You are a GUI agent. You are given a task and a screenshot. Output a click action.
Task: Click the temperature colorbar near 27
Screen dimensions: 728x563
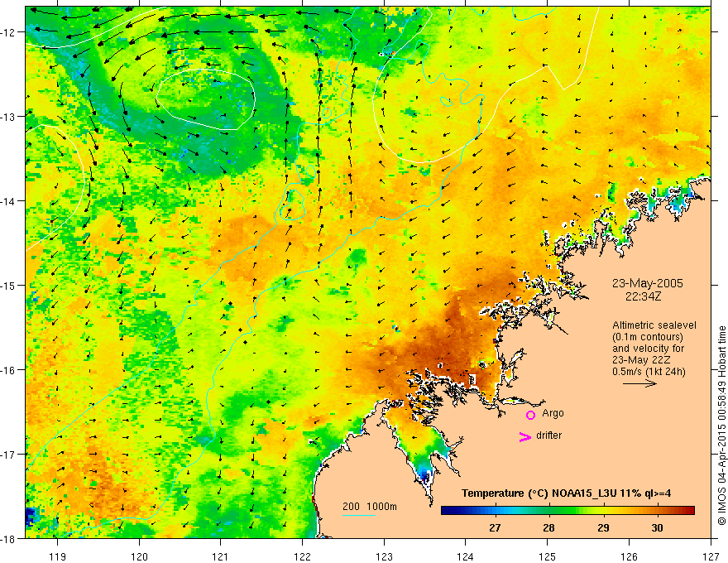tap(495, 511)
